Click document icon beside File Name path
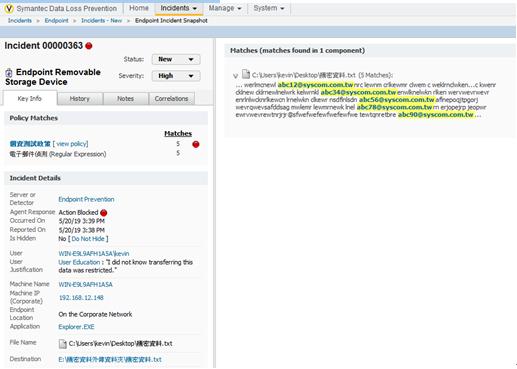 click(62, 344)
